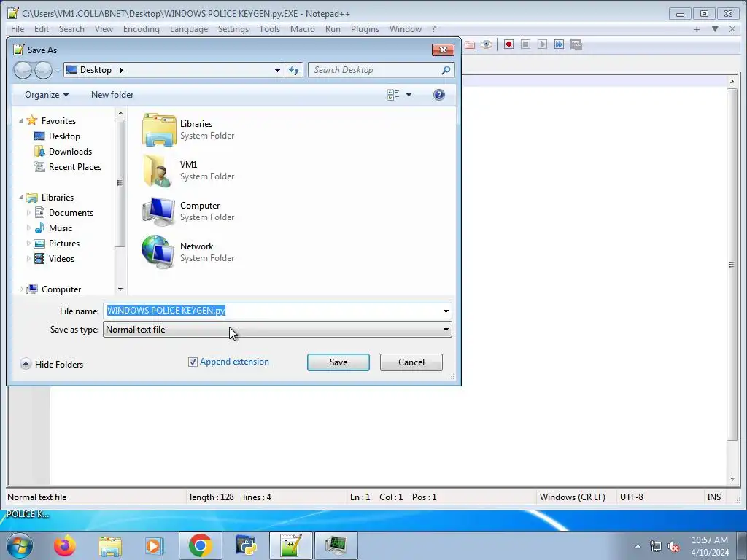
Task: Open the VM1 user folder icon
Action: tap(159, 171)
